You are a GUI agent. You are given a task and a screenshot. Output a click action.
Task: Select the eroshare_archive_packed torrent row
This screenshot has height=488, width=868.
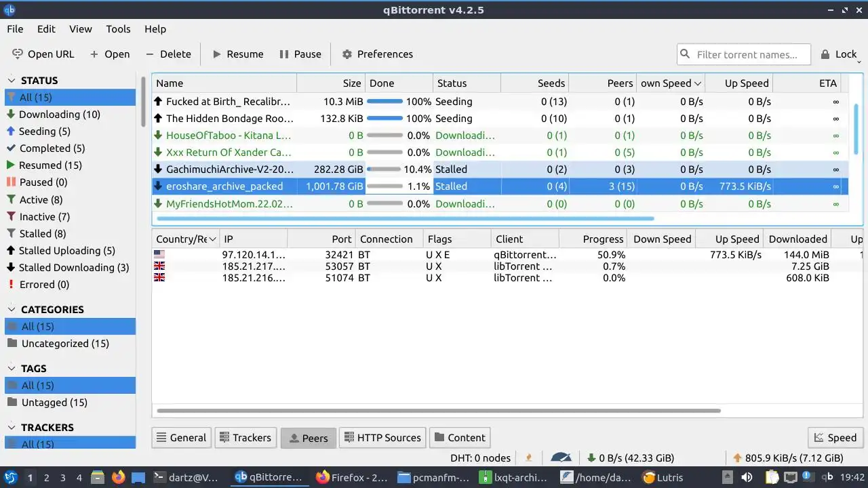[x=500, y=186]
